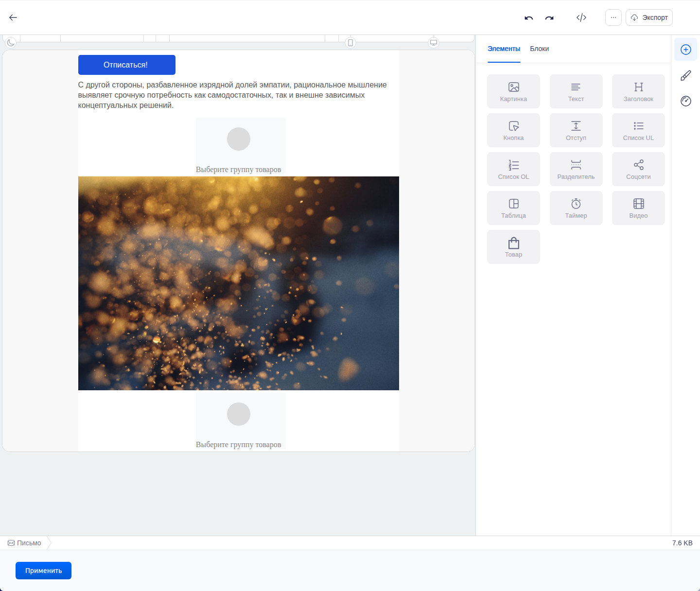Insert the Видео element
The height and width of the screenshot is (591, 700).
(638, 208)
